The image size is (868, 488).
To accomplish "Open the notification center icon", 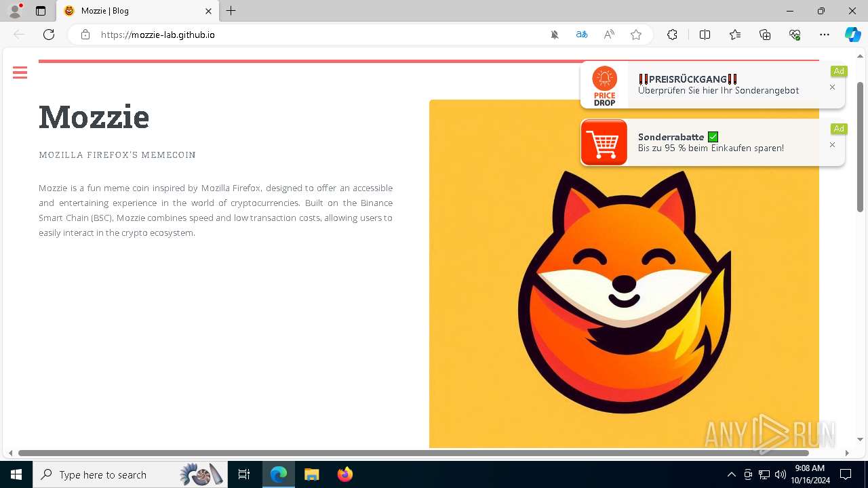I will (x=846, y=474).
